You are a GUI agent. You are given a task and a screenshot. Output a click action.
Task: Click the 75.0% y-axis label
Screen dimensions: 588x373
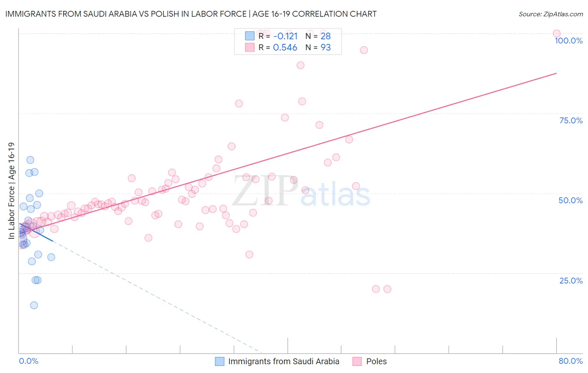(571, 120)
